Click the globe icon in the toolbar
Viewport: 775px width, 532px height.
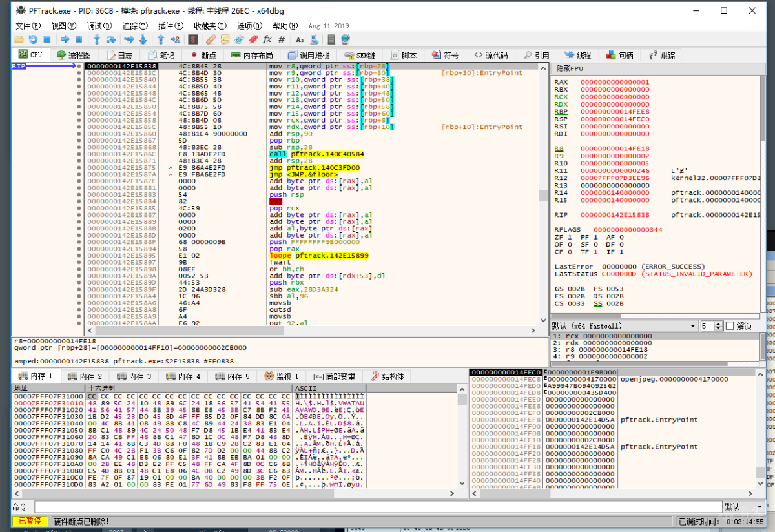tap(346, 39)
